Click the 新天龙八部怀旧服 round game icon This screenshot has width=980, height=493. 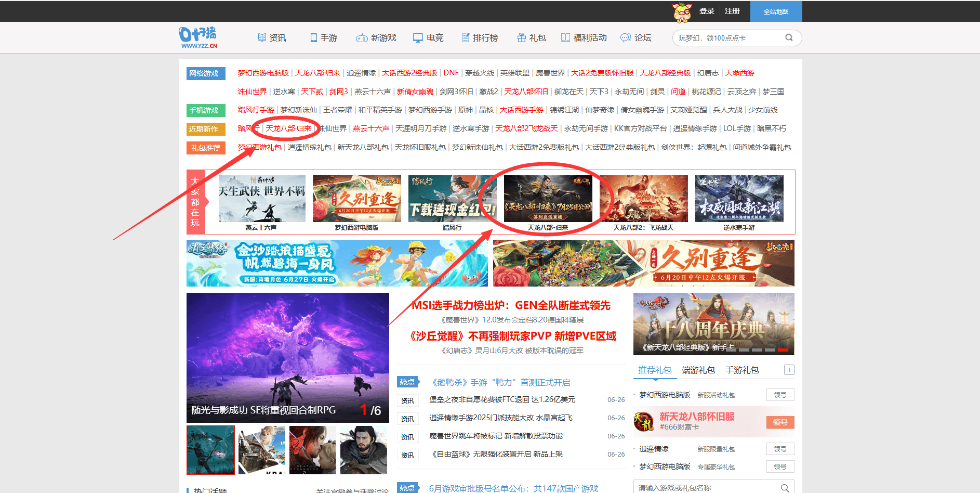[644, 421]
